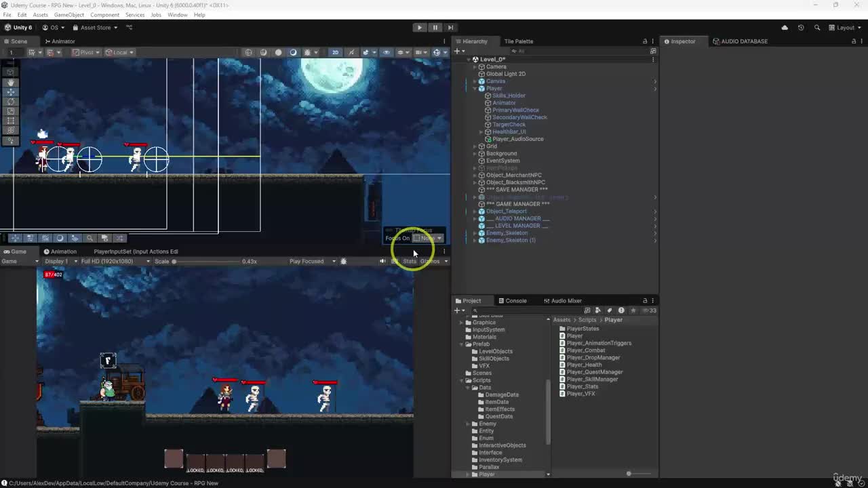Click the Scripts breadcrumb in Project path
Image resolution: width=868 pixels, height=488 pixels.
point(587,320)
